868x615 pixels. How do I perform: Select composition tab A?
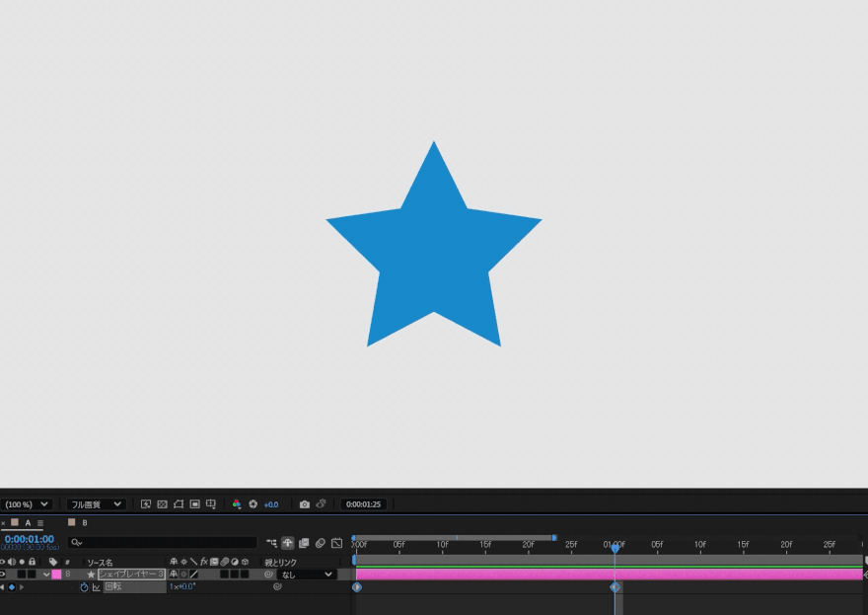point(28,523)
